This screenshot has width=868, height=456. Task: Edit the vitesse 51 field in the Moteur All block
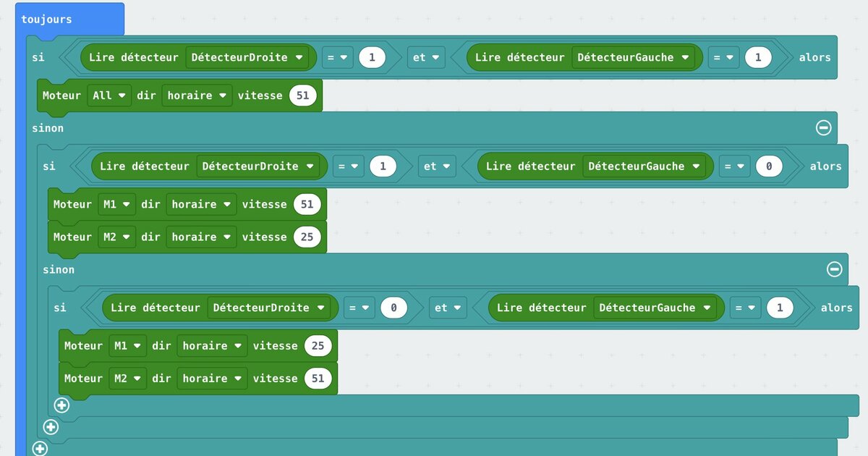pos(302,95)
